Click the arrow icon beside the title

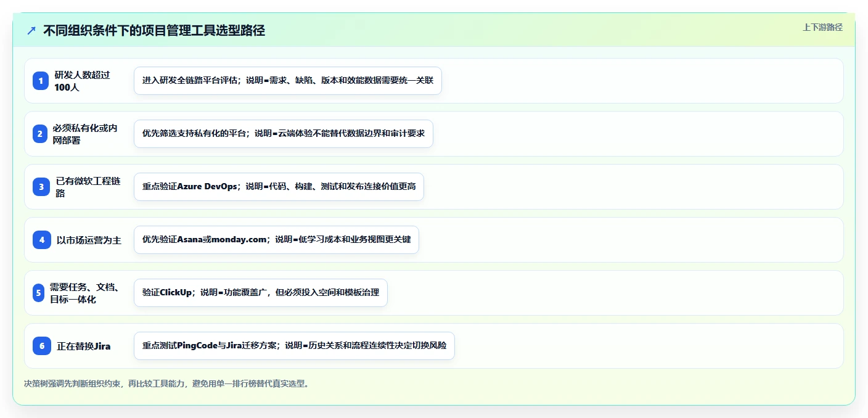point(31,31)
